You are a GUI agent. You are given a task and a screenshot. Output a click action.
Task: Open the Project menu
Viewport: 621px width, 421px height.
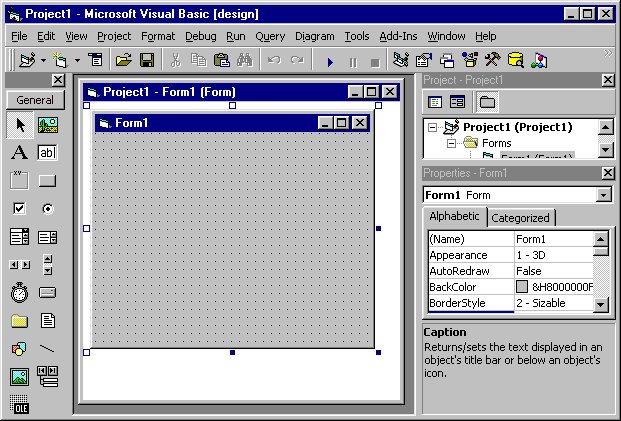point(114,36)
